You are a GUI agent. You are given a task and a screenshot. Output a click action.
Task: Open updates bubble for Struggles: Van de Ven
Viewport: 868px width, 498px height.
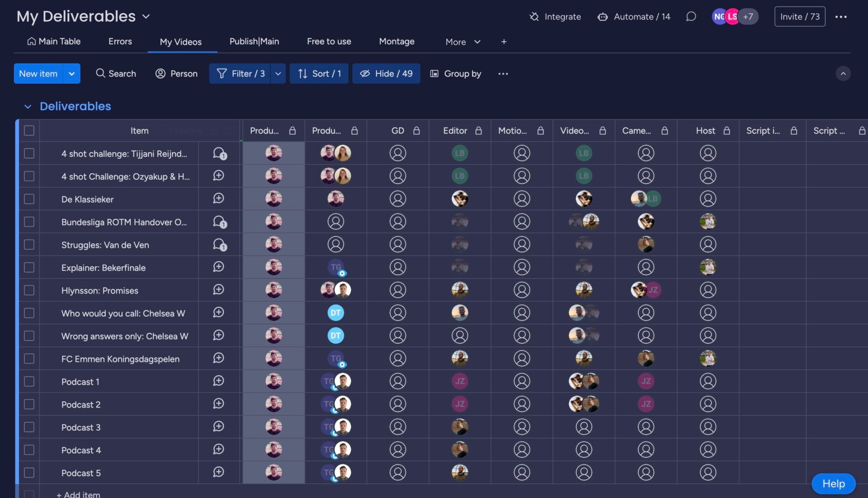pos(220,245)
